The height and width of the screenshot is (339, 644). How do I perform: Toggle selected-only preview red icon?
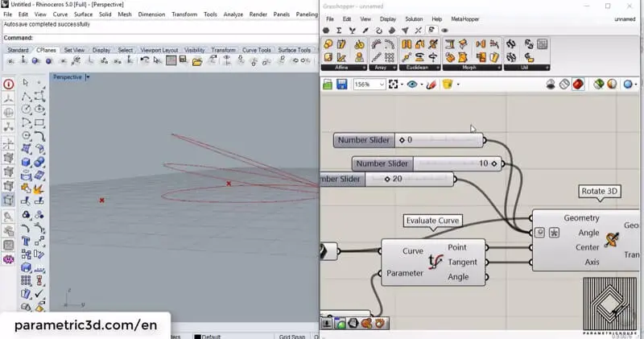pos(578,85)
